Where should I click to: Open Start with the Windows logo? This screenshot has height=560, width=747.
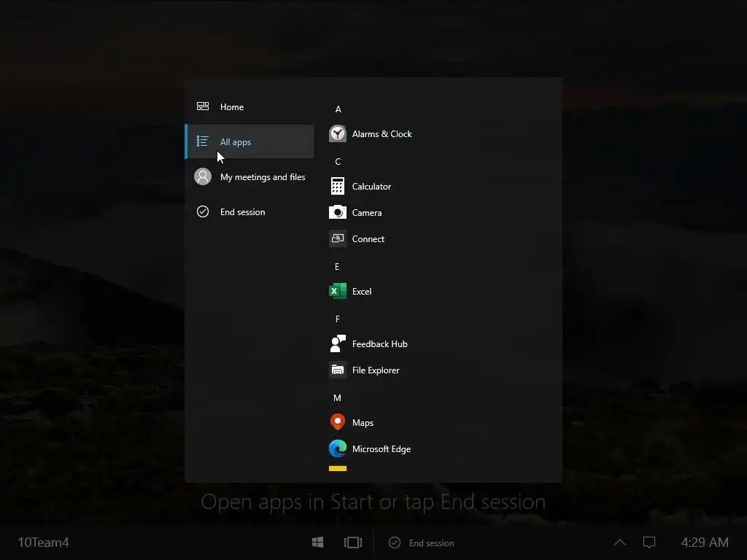[x=318, y=542]
